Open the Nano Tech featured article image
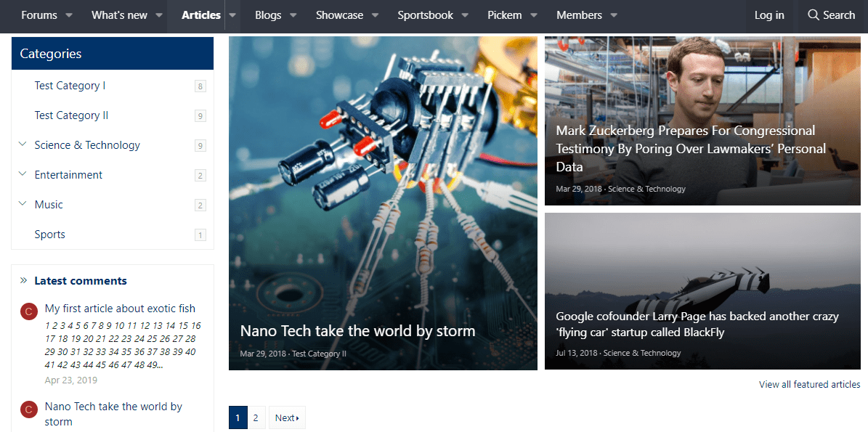Screen dimensions: 868x432 [383, 182]
